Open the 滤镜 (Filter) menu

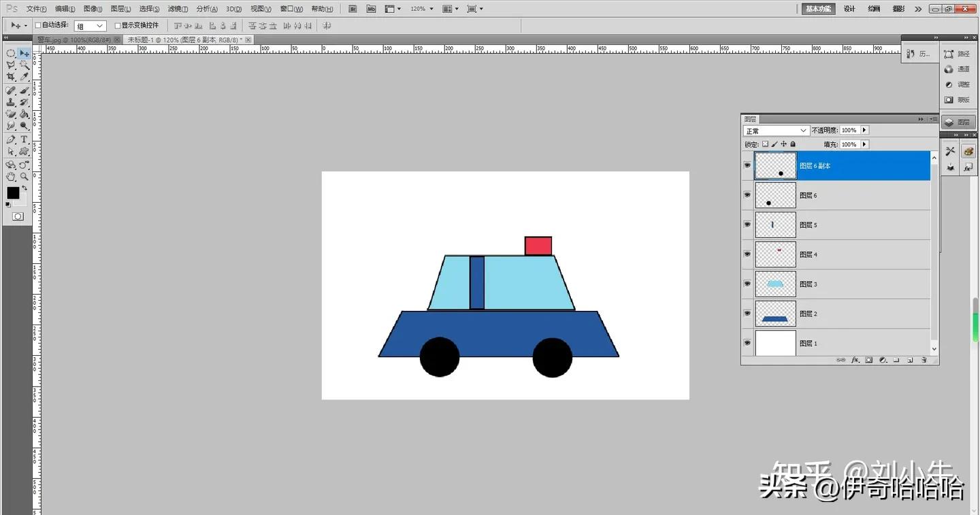pos(177,9)
